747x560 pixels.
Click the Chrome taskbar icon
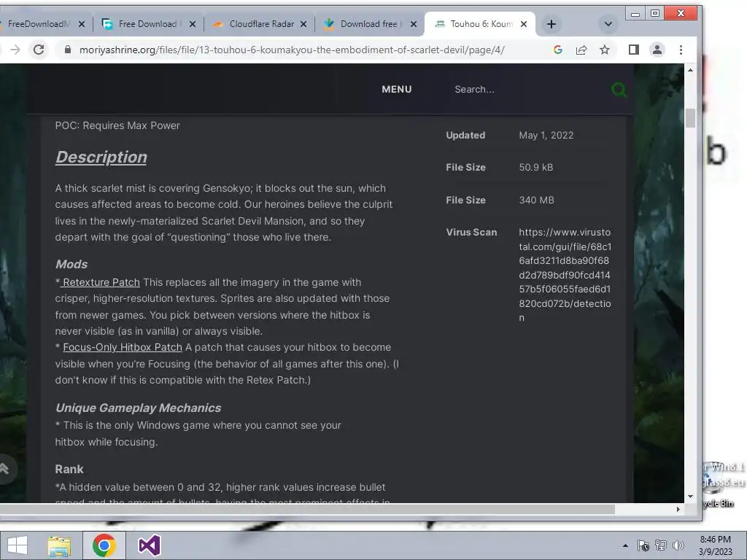(x=104, y=545)
